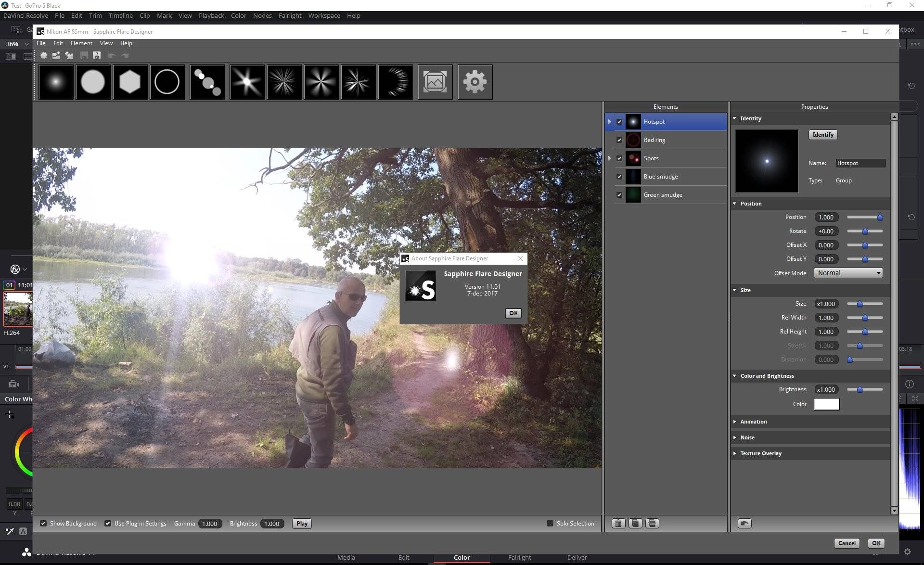Viewport: 924px width, 565px height.
Task: Click the Identify button
Action: tap(823, 135)
